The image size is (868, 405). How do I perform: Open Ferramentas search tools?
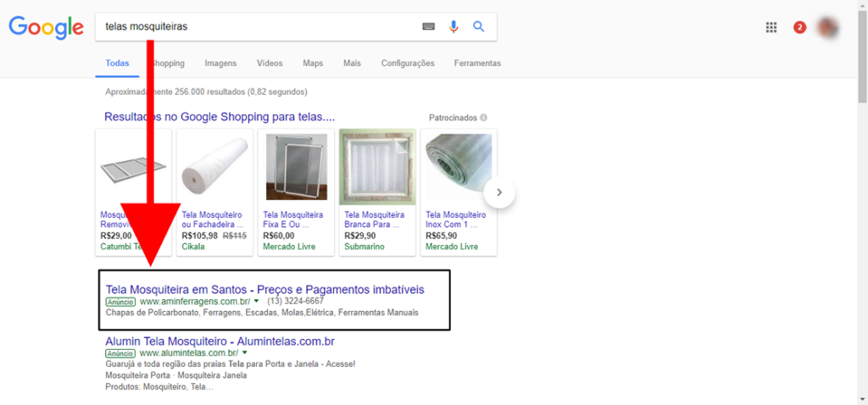coord(477,64)
